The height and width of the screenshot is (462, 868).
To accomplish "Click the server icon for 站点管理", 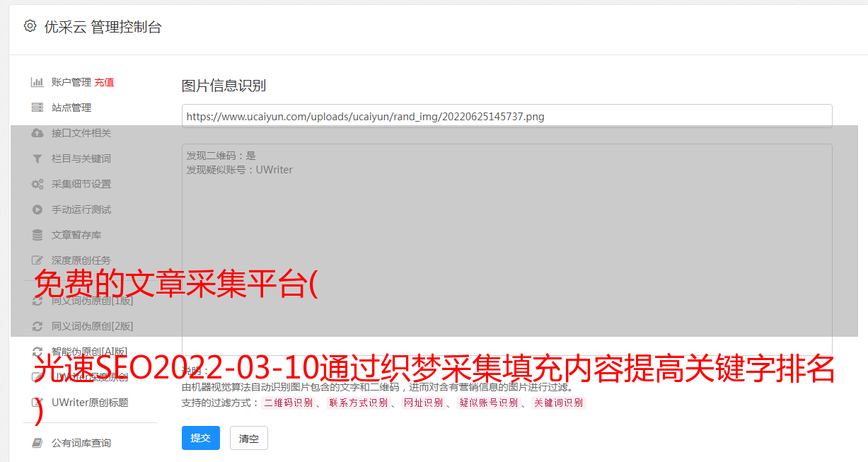I will coord(37,108).
